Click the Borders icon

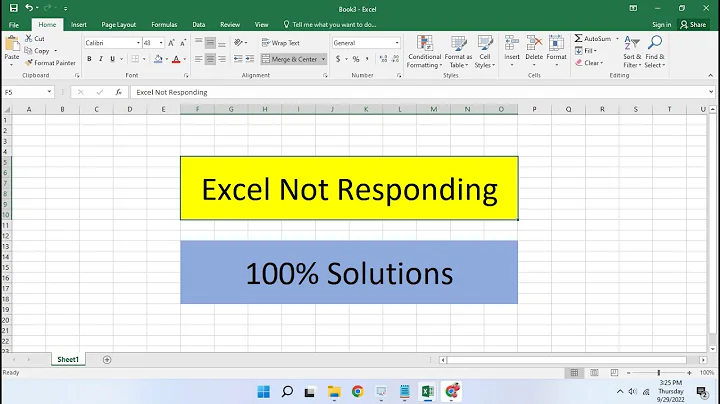click(x=135, y=59)
